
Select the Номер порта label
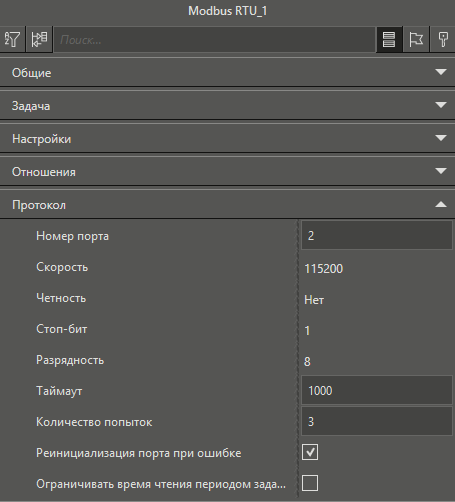(x=72, y=236)
